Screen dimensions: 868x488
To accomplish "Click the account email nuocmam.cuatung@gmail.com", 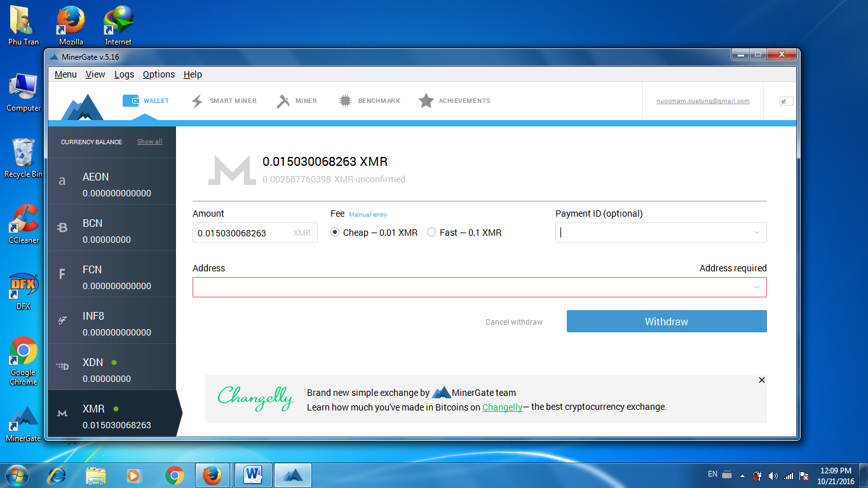I will (703, 101).
